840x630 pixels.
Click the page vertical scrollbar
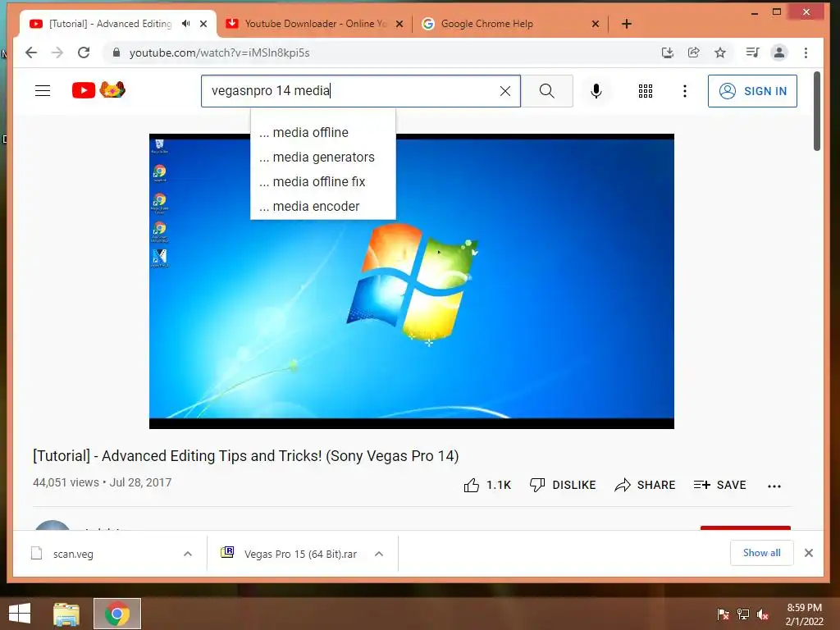[x=816, y=112]
